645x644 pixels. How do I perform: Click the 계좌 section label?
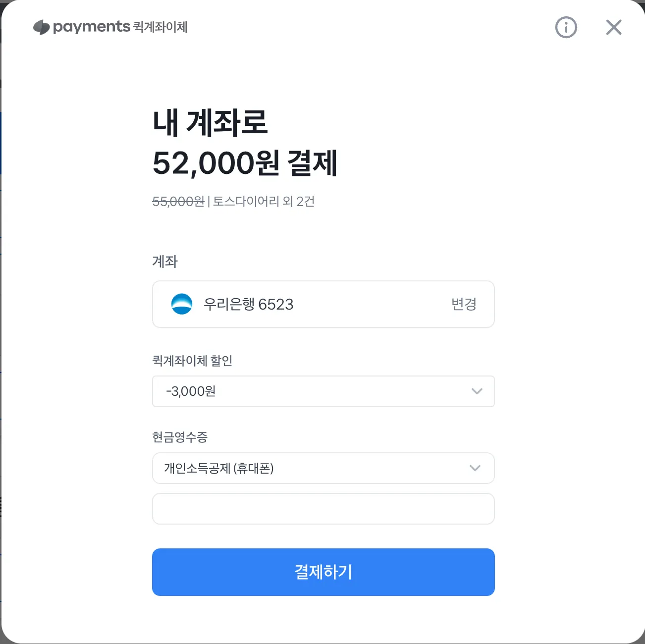pyautogui.click(x=165, y=262)
